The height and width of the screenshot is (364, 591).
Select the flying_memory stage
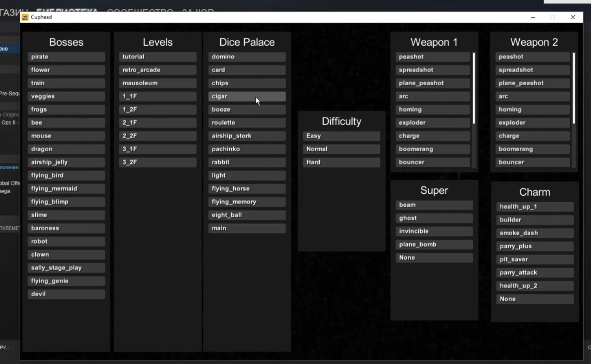click(247, 202)
